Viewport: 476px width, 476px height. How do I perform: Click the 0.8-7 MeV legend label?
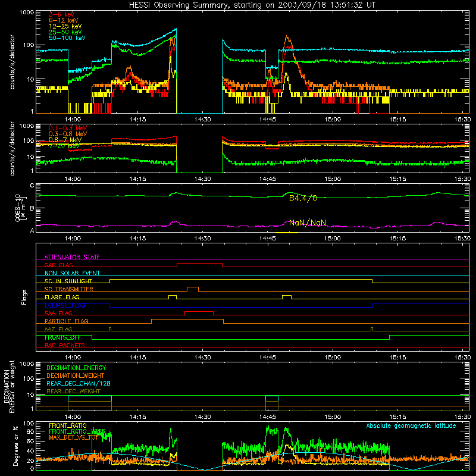point(65,140)
